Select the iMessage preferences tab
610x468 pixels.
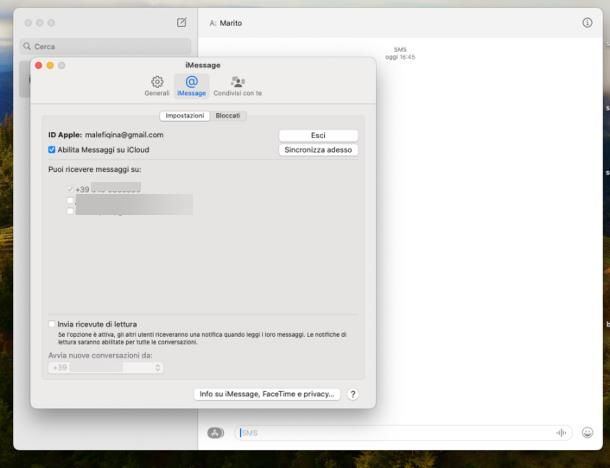click(191, 86)
